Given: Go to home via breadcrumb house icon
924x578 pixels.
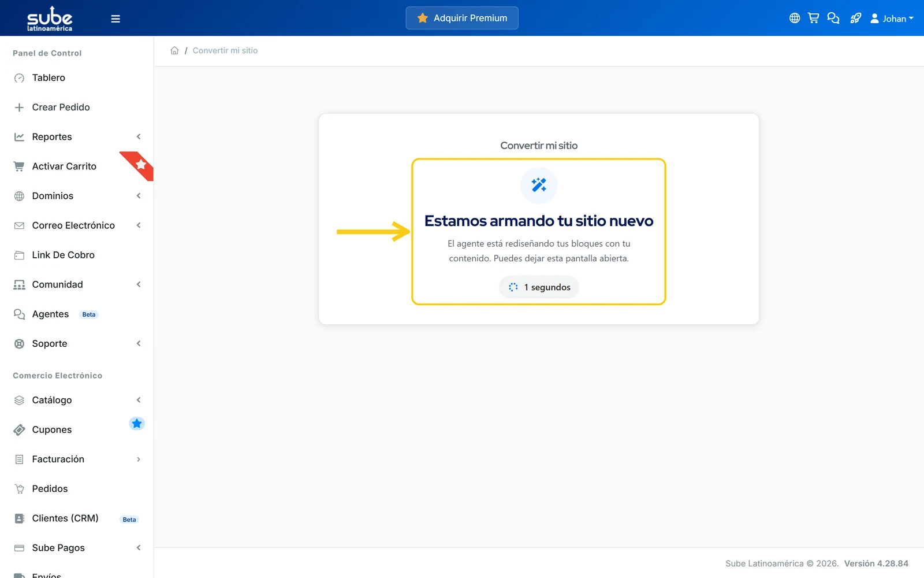Looking at the screenshot, I should (174, 50).
